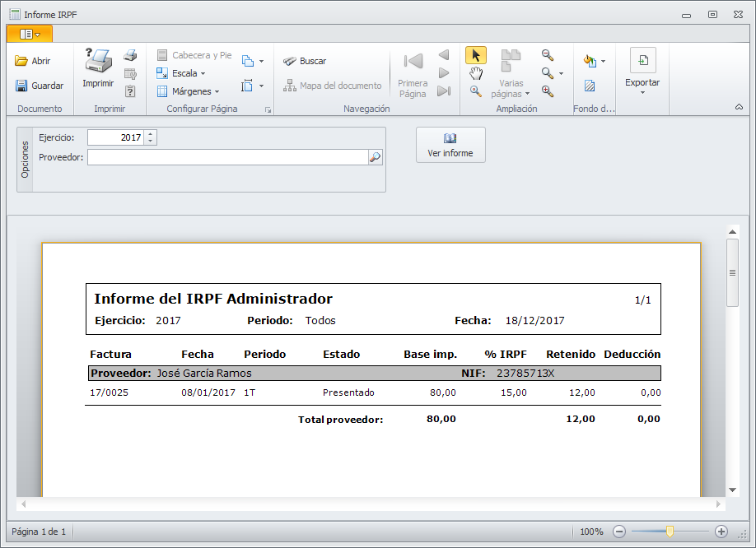This screenshot has width=756, height=548.
Task: Click the zoom in magnifier icon
Action: 548,91
